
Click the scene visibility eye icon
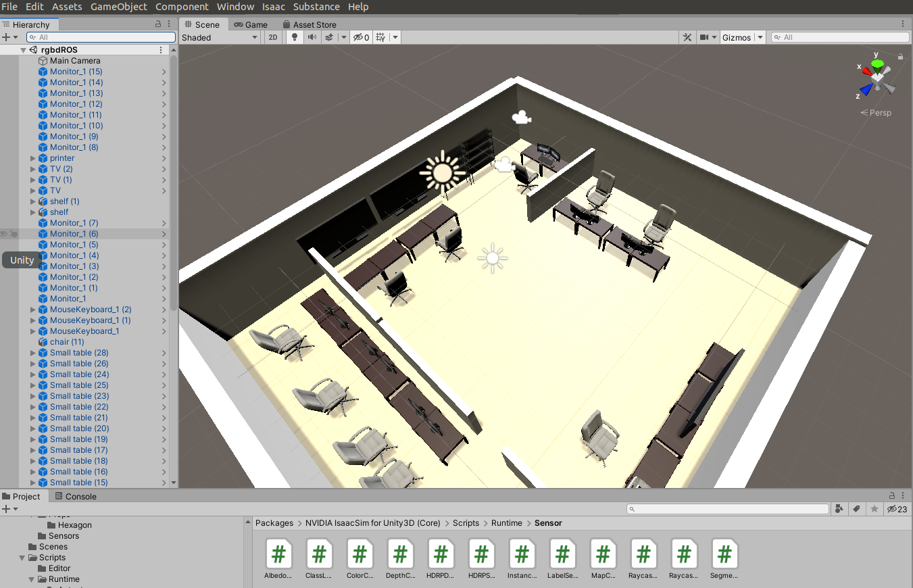(358, 37)
